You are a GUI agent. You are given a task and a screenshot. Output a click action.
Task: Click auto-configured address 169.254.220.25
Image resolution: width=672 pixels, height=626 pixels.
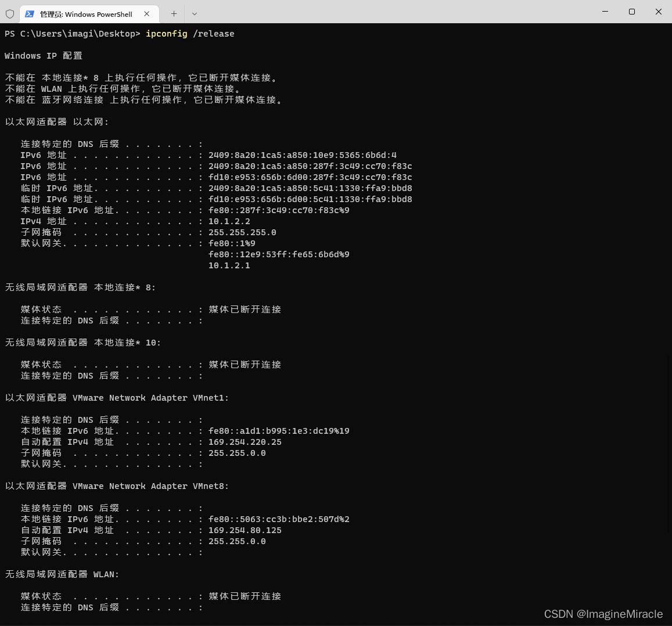pos(245,442)
